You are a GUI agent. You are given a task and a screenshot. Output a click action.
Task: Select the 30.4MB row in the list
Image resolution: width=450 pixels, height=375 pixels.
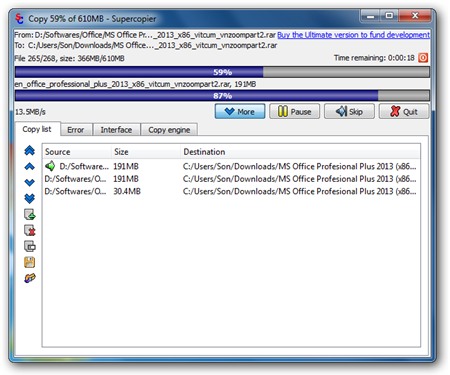(231, 191)
